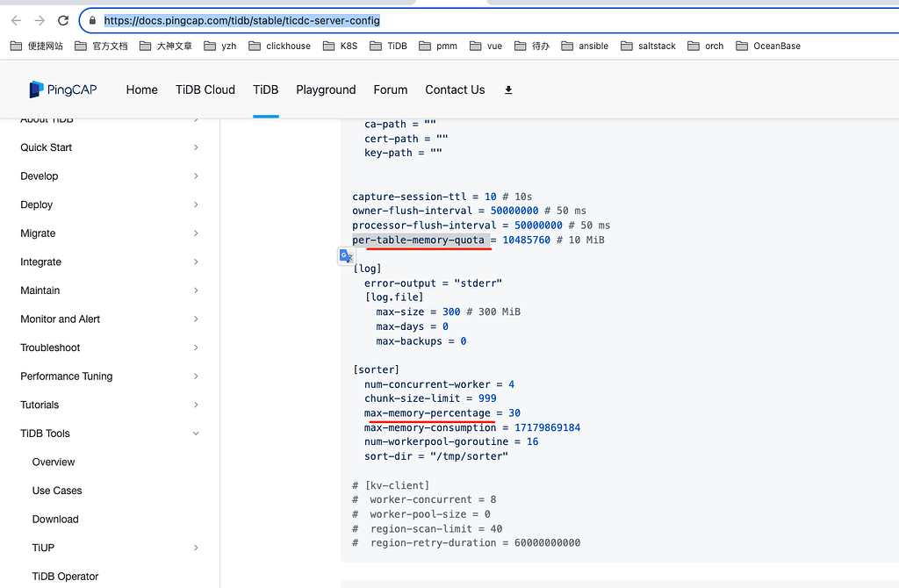
Task: Expand the Deploy sidebar section
Action: pyautogui.click(x=196, y=204)
